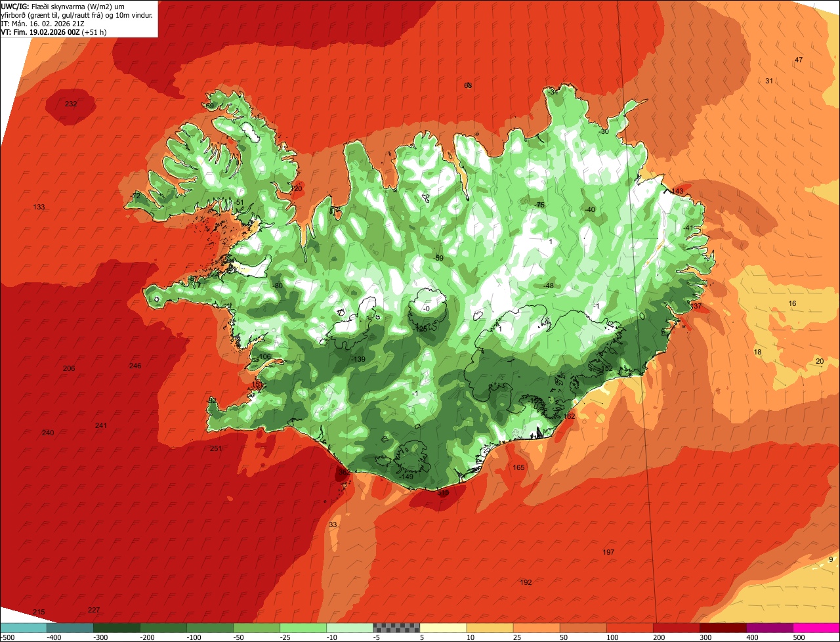
Task: Click the flux value -48 on the map
Action: 548,286
